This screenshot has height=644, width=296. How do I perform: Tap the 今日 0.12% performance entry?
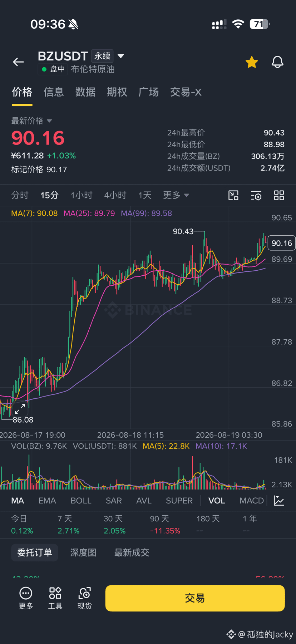22,525
